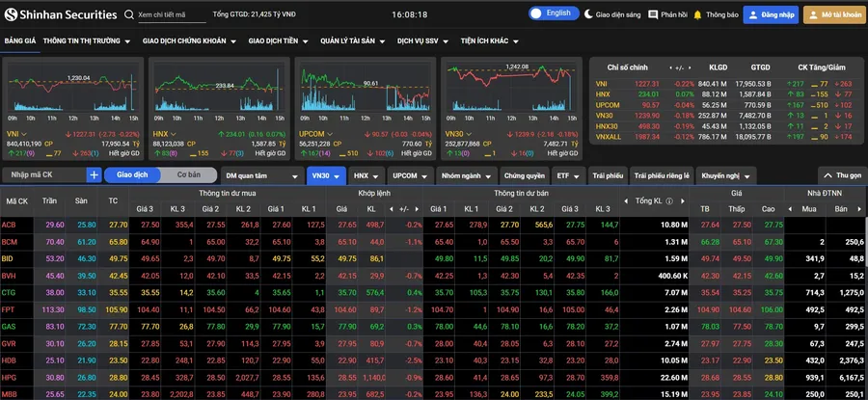Click the ACB stock symbol
Screen dimensions: 868x400
coord(9,226)
